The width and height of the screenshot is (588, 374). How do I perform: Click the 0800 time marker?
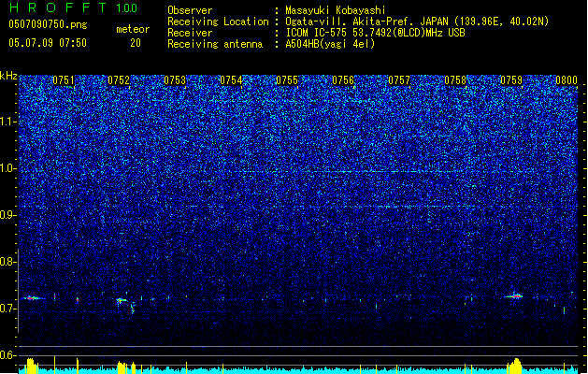tap(566, 80)
